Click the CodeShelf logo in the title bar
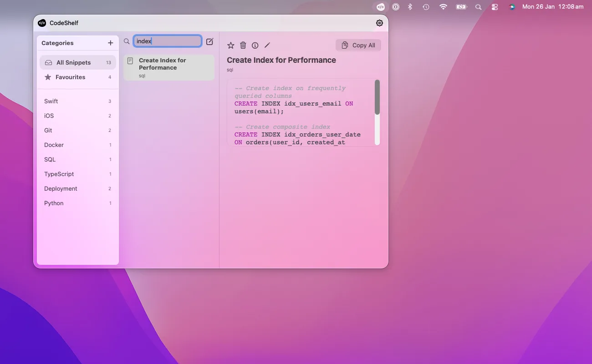 [42, 23]
